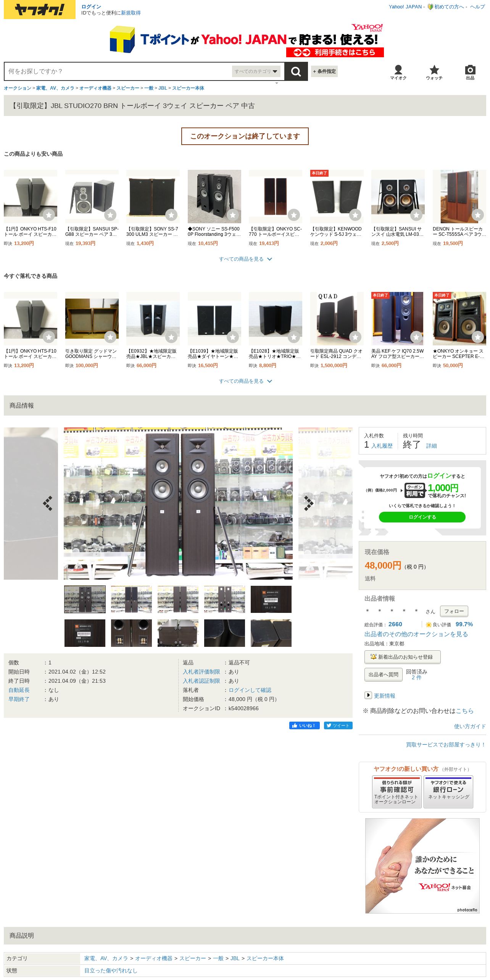Open 早期終了 help link
The height and width of the screenshot is (980, 490).
pos(19,699)
